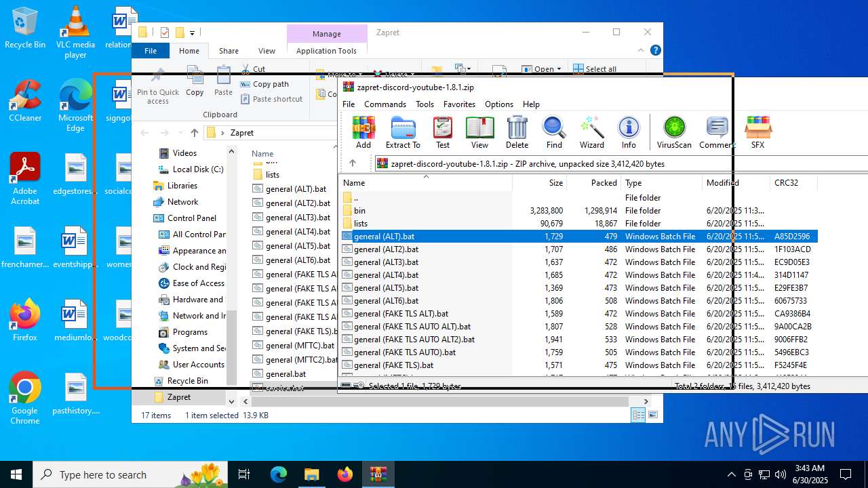Open the WinRAR File menu
The image size is (868, 488).
click(349, 104)
